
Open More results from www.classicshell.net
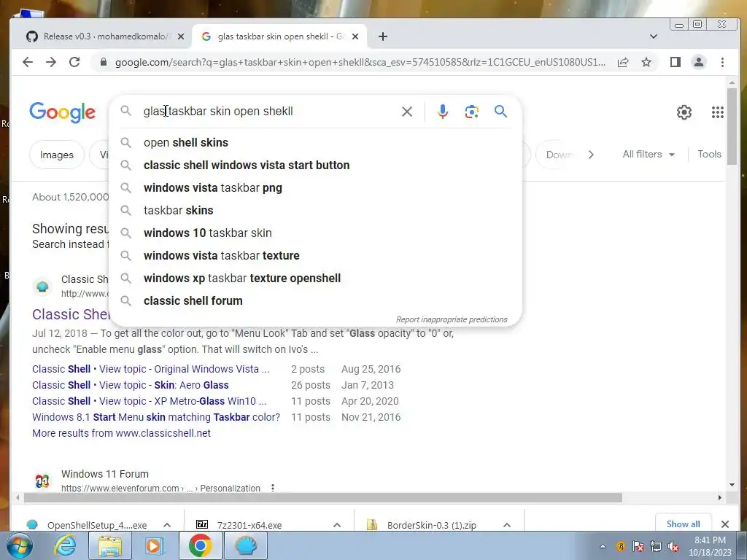(x=121, y=433)
